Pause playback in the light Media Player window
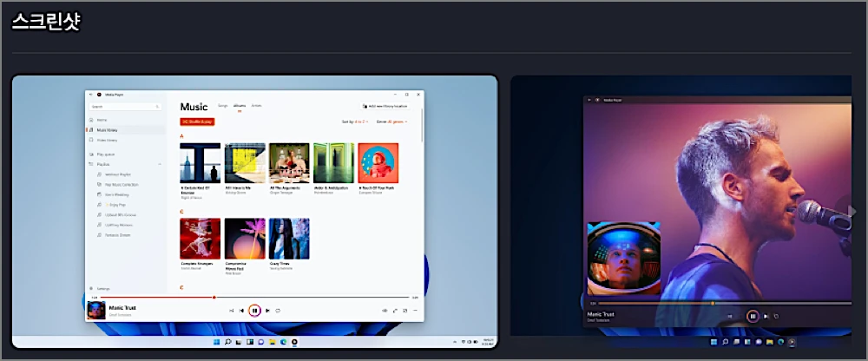 point(254,311)
